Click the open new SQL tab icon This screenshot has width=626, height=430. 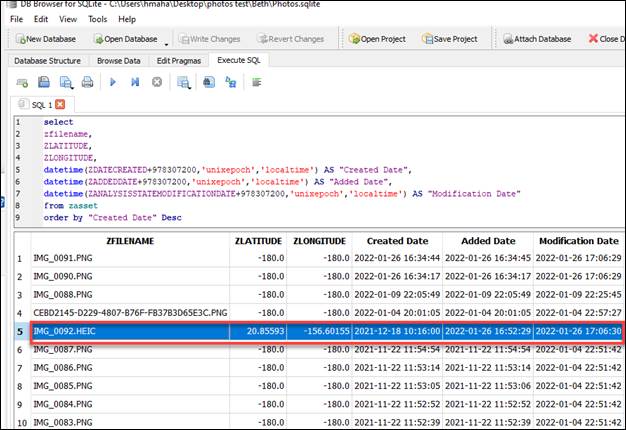tap(21, 82)
